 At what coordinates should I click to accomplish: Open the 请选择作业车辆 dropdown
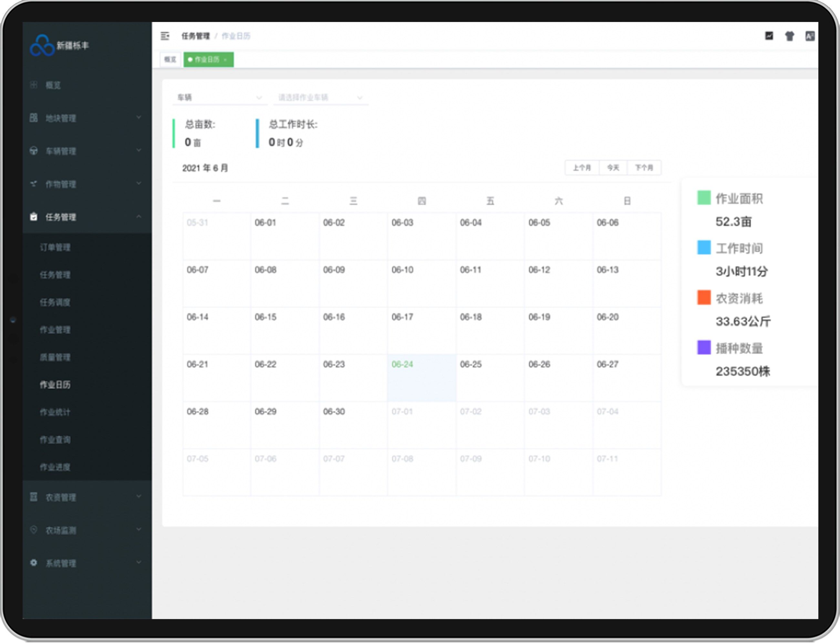click(x=320, y=97)
